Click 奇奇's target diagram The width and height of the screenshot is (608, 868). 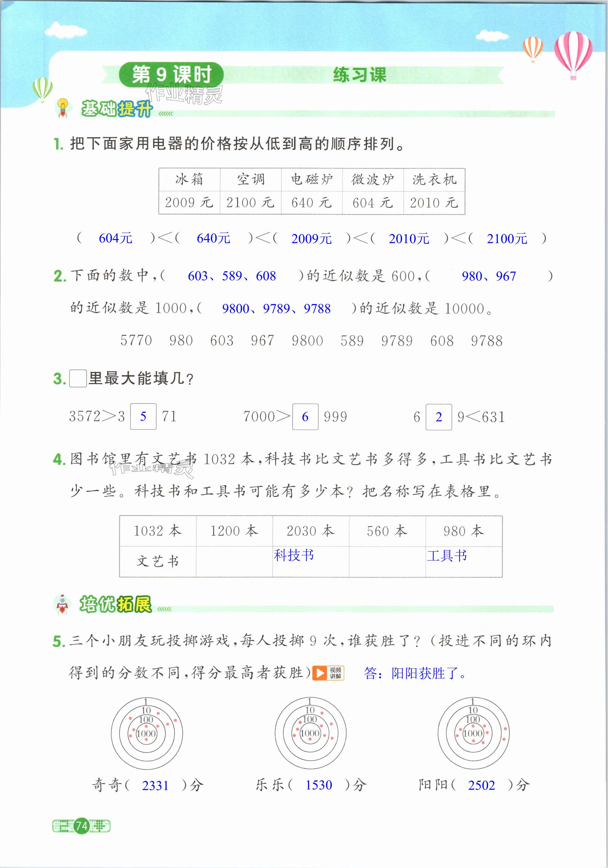coord(147,733)
